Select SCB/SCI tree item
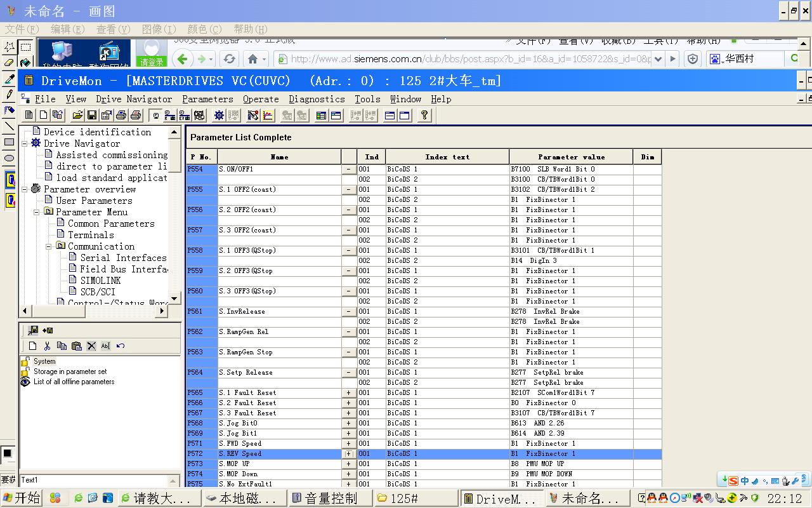812x508 pixels. pos(98,292)
